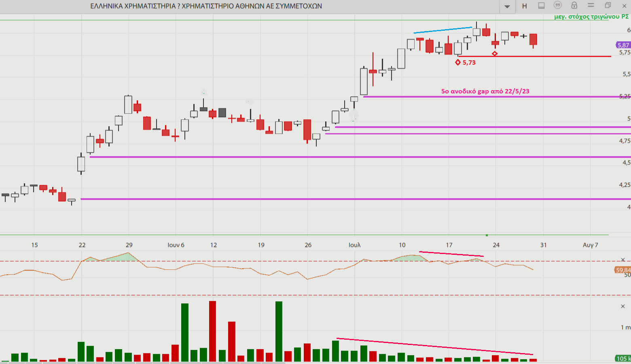Viewport: 631px width, 364px height.
Task: Click the Αυγ 7 date label on the axis
Action: [x=590, y=245]
